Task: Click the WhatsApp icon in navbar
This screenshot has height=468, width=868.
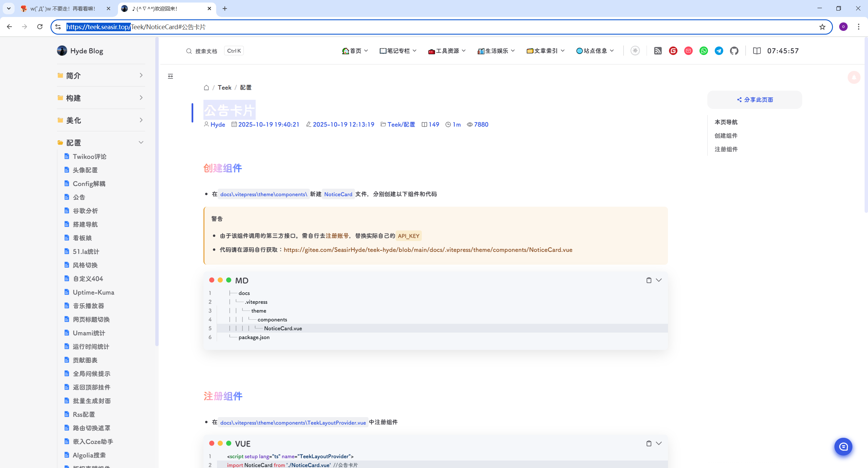Action: point(704,51)
